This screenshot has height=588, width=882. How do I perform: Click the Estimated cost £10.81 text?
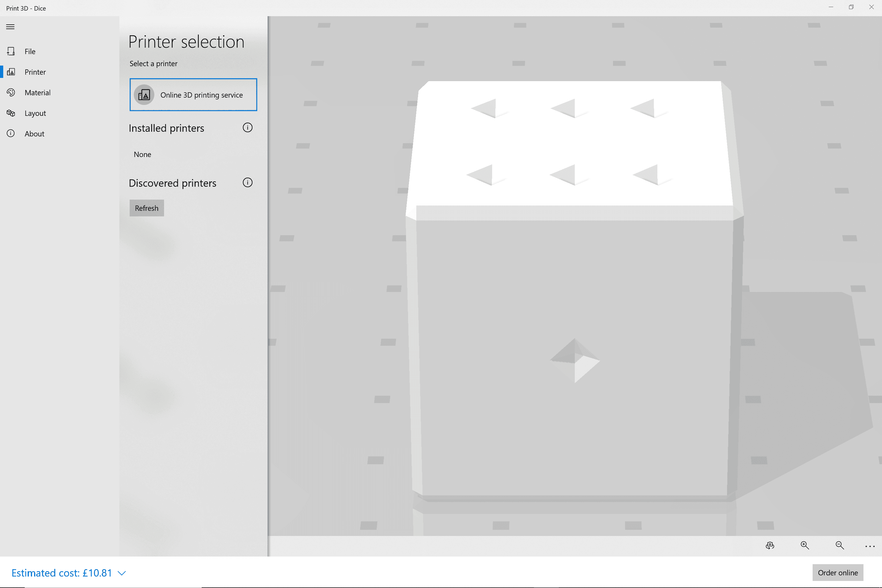point(62,573)
